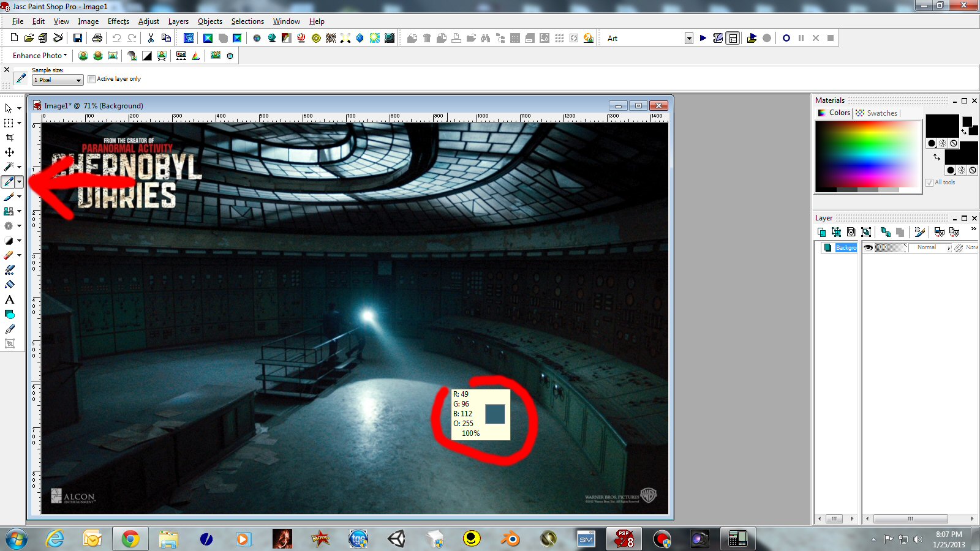Cut selection with the scissors icon
The width and height of the screenshot is (980, 551).
pos(151,38)
